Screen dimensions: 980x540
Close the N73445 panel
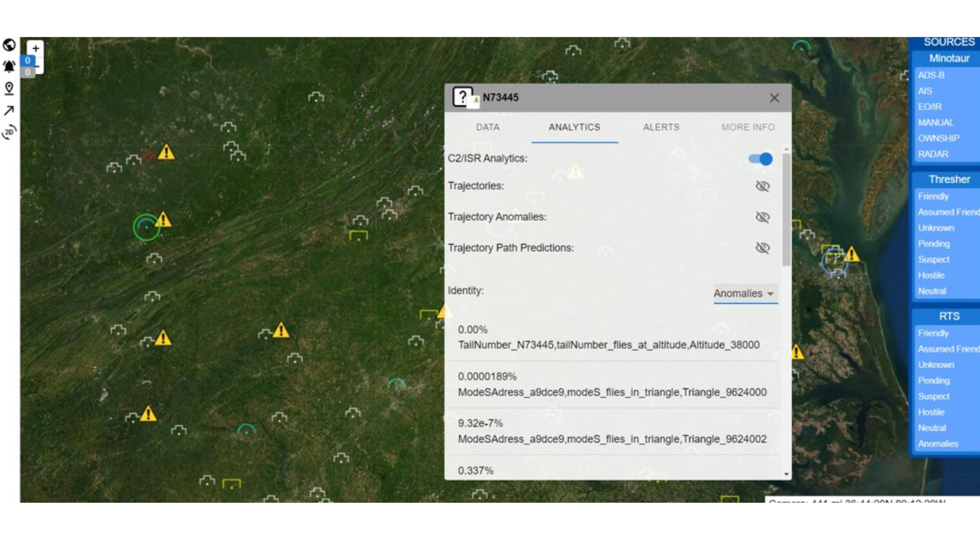pyautogui.click(x=774, y=98)
